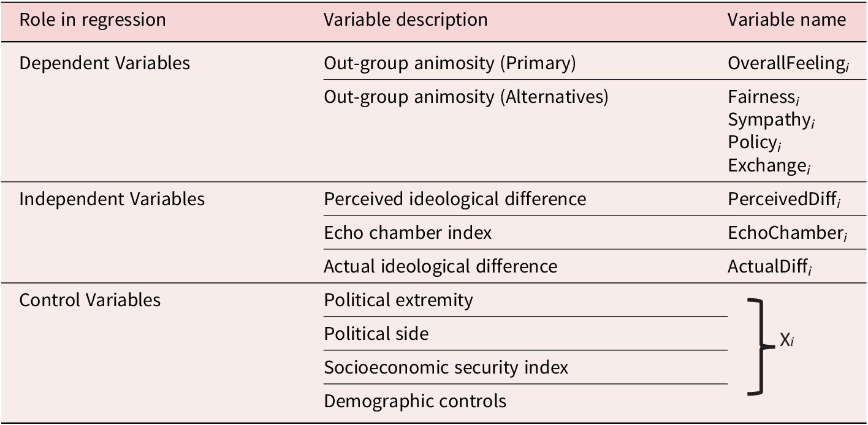
Task: Click the OverallFeeling variable name
Action: coord(788,64)
